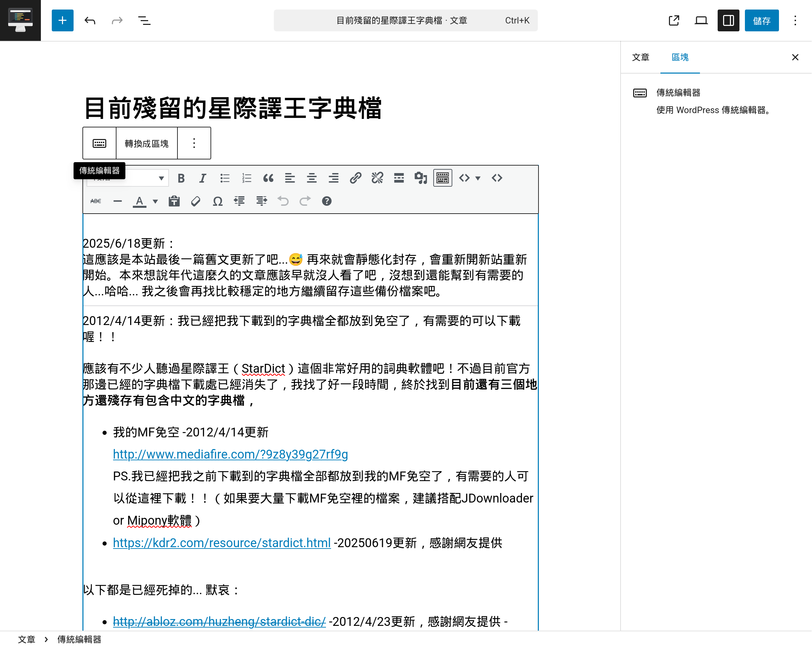Switch to the 區塊 sidebar tab

[x=680, y=57]
